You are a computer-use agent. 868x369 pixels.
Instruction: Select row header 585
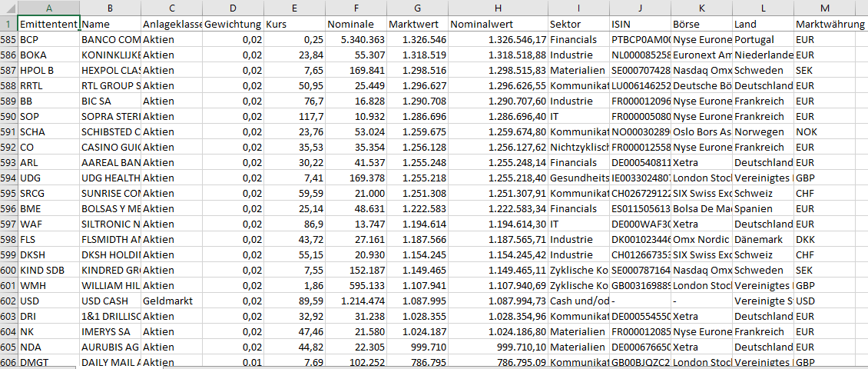[9, 40]
